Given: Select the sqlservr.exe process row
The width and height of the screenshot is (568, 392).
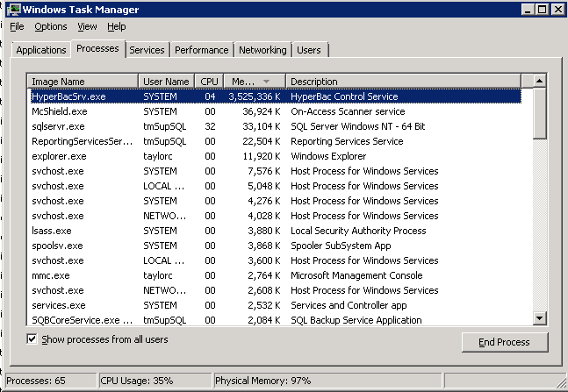Looking at the screenshot, I should pos(58,126).
